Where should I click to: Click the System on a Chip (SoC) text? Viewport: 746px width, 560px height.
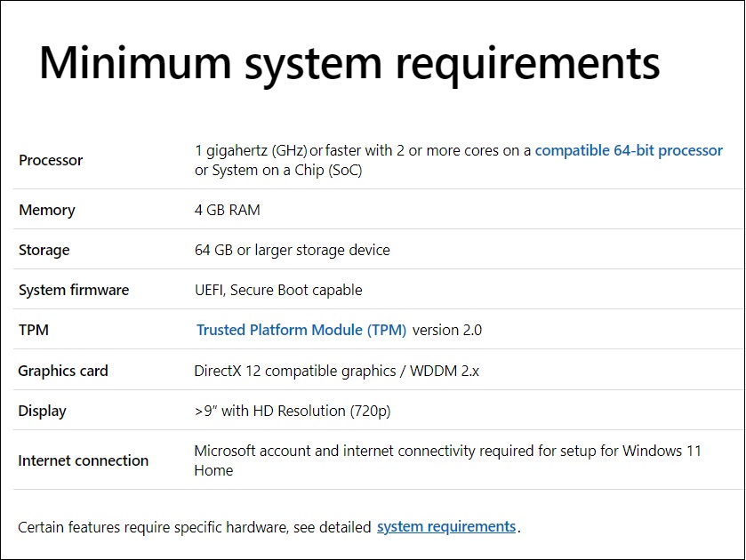[287, 171]
